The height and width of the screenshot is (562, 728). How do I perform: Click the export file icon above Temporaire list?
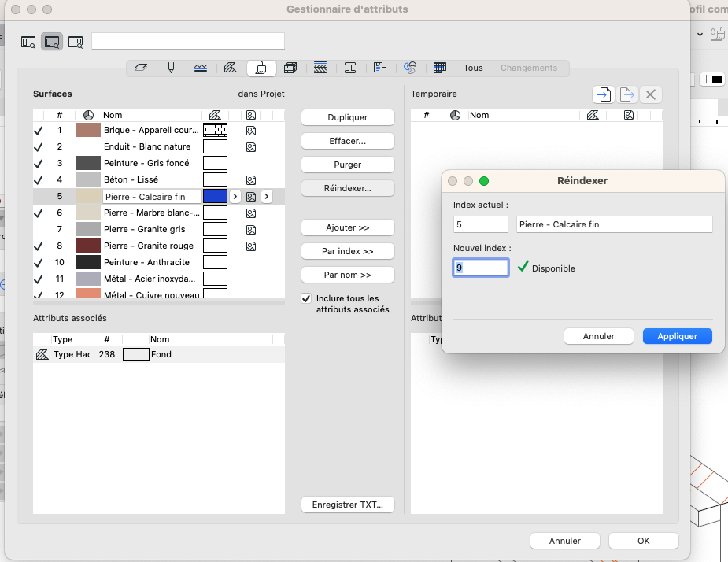pos(626,94)
